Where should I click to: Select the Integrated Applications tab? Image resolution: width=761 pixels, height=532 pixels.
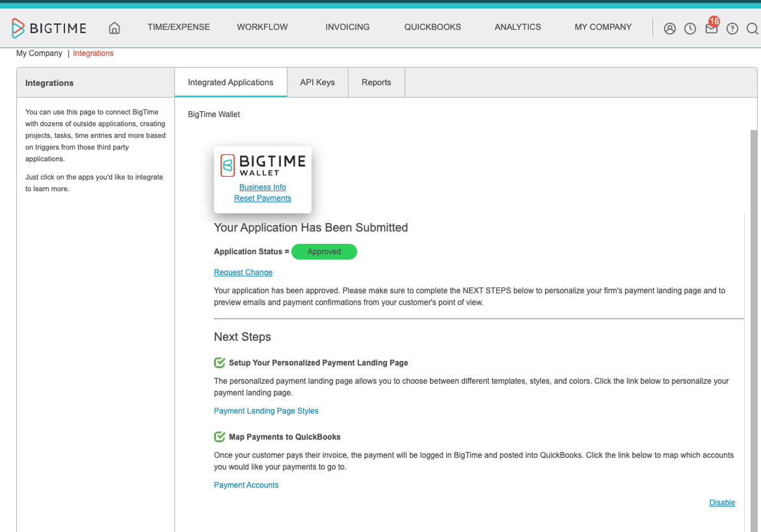(230, 83)
